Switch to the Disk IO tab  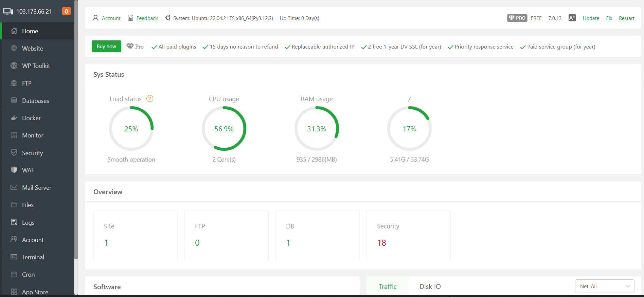point(430,286)
